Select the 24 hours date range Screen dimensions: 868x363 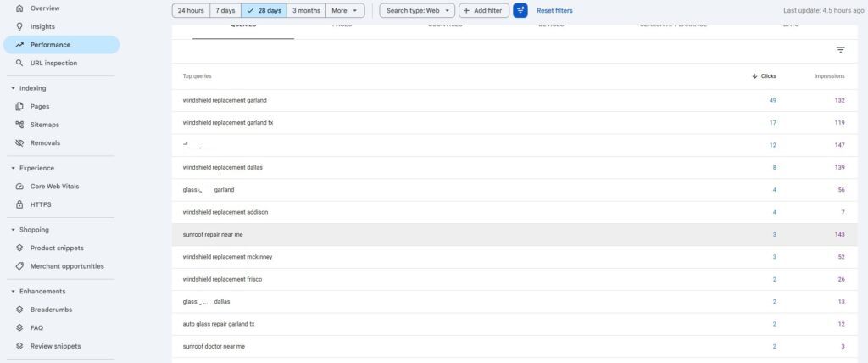coord(189,10)
